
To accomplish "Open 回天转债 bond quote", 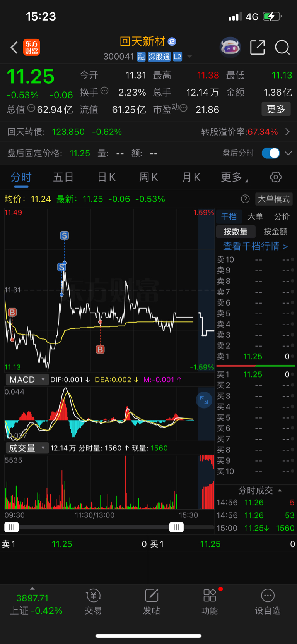I will click(65, 132).
